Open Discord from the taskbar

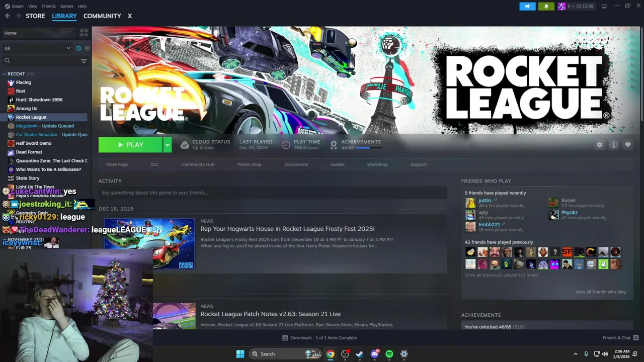pyautogui.click(x=375, y=354)
